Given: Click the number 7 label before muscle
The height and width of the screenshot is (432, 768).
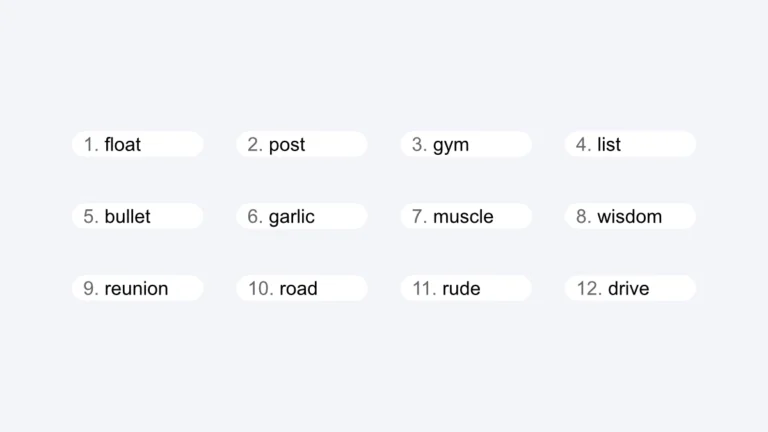Looking at the screenshot, I should click(420, 217).
